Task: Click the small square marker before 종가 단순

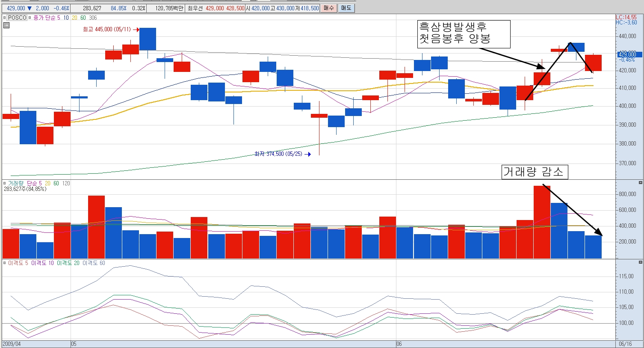Action: [30, 18]
